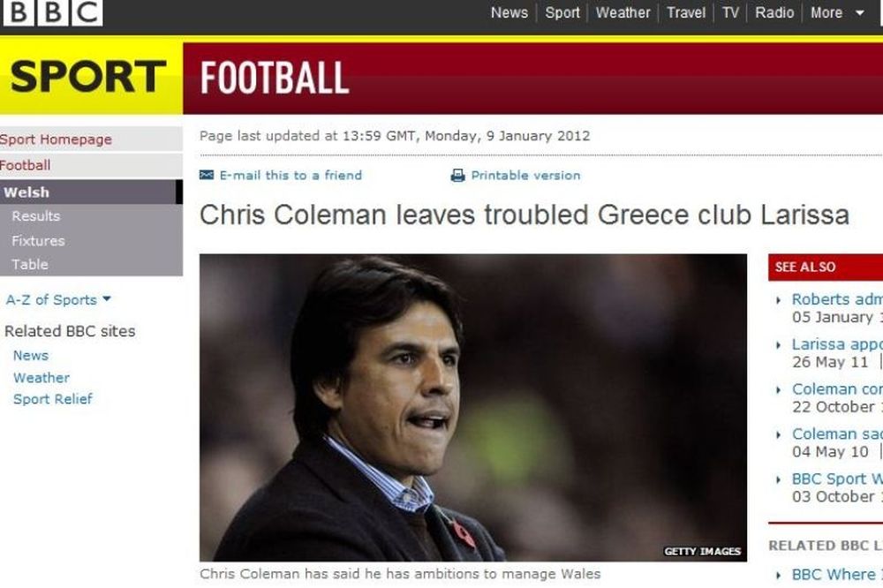Viewport: 883px width, 588px height.
Task: Click the yellow SPORT banner logo
Action: [89, 77]
